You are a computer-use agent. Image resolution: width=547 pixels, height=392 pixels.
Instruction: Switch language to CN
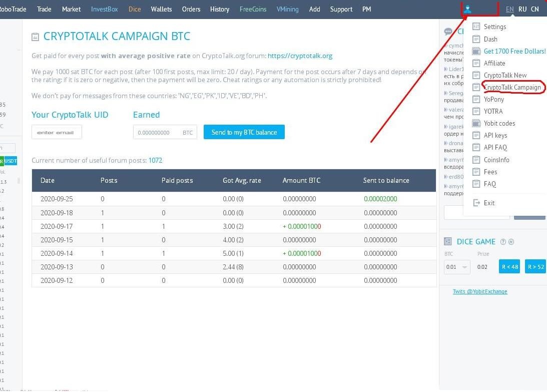pos(535,9)
